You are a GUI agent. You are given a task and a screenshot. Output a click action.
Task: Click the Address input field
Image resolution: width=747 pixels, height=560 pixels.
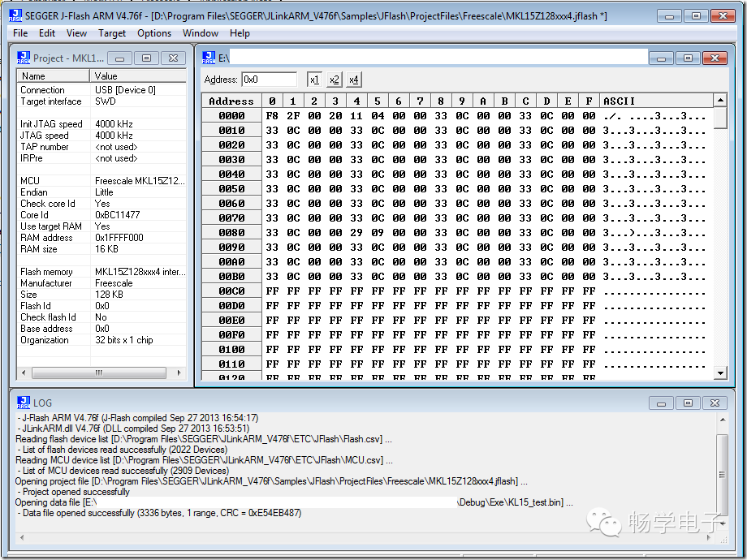[270, 80]
